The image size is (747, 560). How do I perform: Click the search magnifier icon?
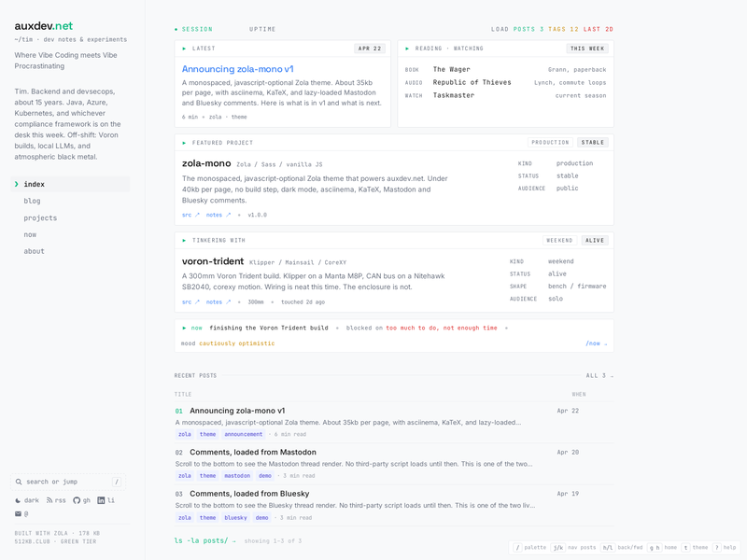tap(19, 482)
